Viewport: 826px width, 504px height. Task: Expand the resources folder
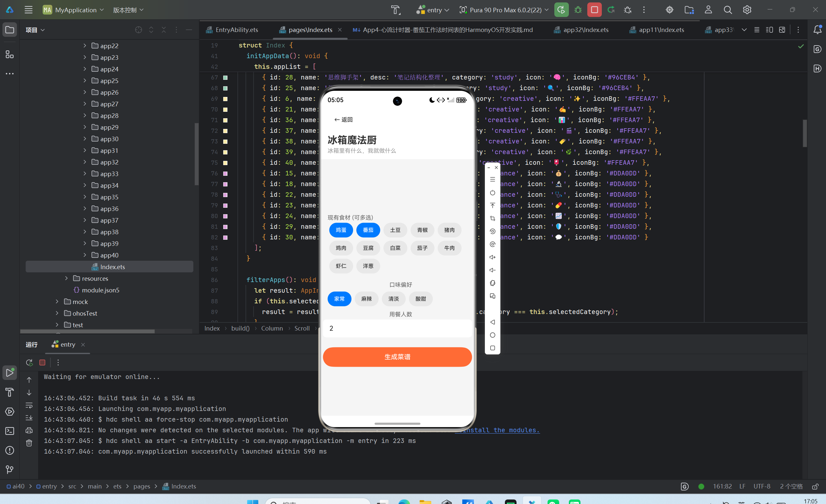[x=66, y=278]
